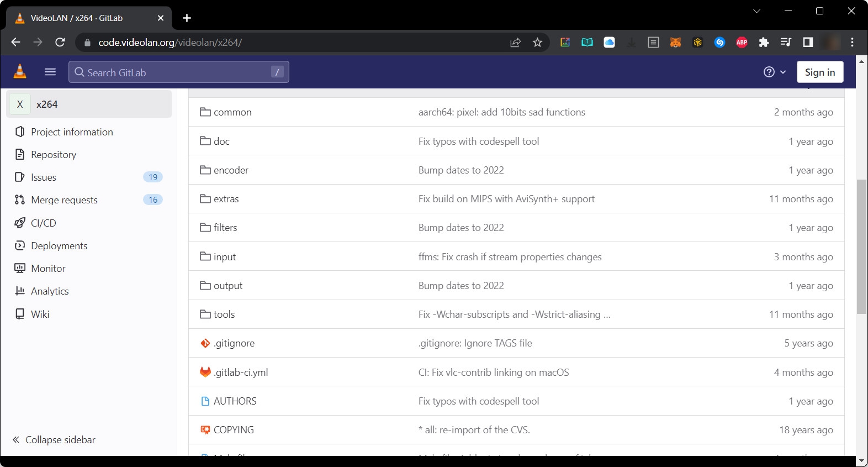868x467 pixels.
Task: Open the doc folder
Action: click(x=221, y=141)
